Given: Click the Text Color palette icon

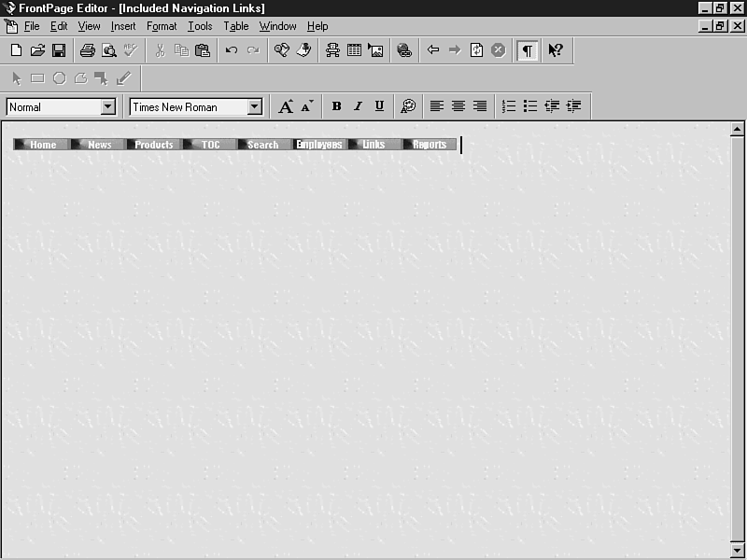Looking at the screenshot, I should click(408, 106).
